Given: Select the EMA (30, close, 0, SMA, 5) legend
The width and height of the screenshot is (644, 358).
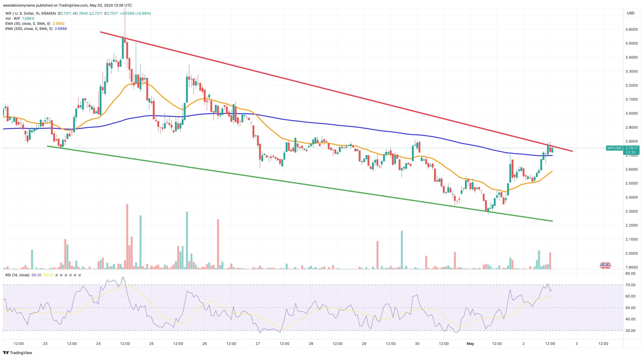Looking at the screenshot, I should tap(28, 23).
